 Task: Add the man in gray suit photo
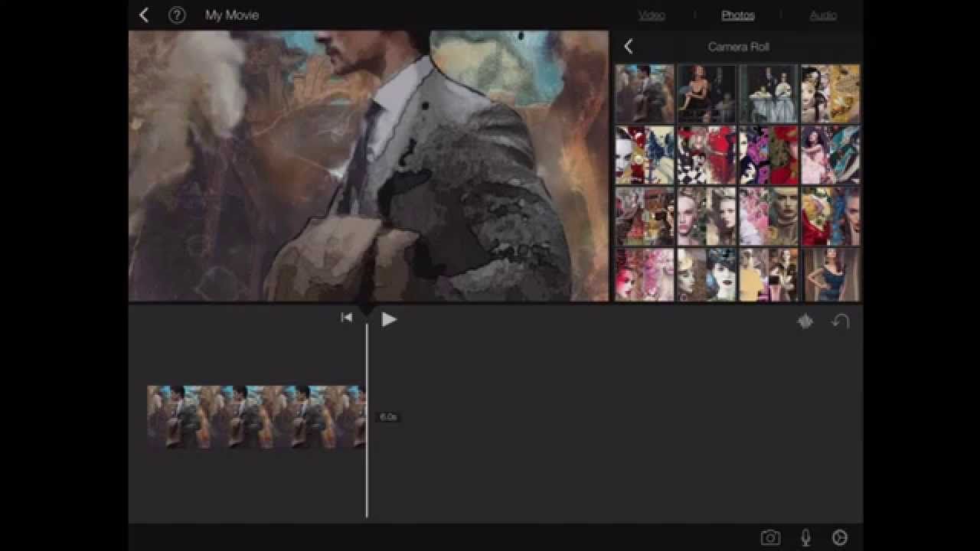(x=645, y=93)
